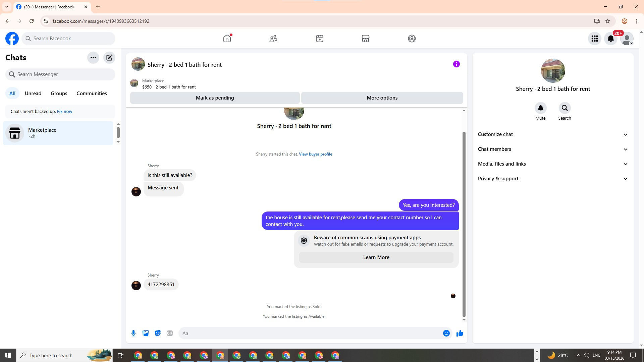Open View buyer profile link
The width and height of the screenshot is (644, 362).
click(316, 154)
